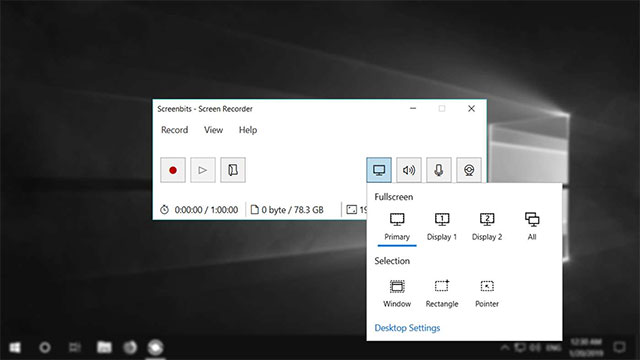
Task: Open the Windows Start menu
Action: point(15,347)
